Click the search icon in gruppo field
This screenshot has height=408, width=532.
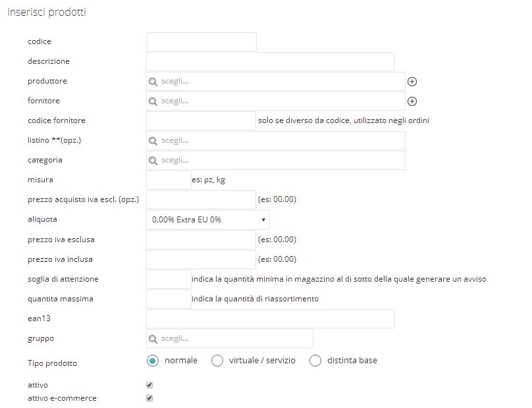coord(153,339)
